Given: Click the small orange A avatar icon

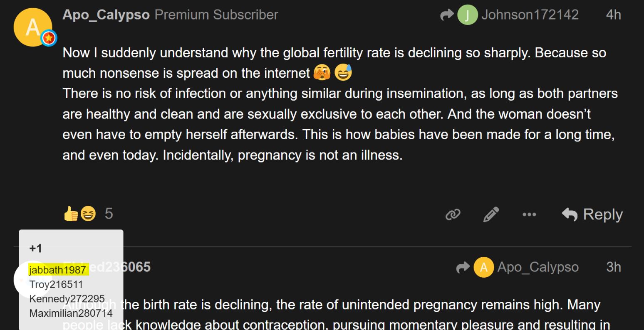Looking at the screenshot, I should (x=483, y=267).
